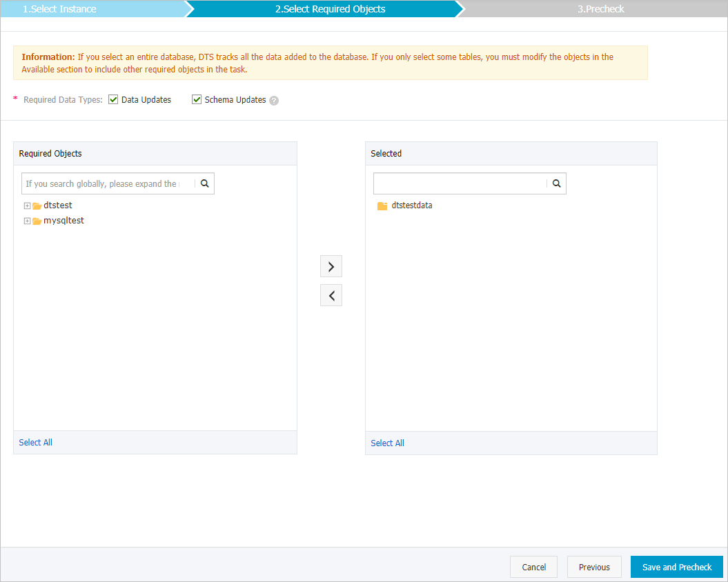Click the folder icon beside dtstestdata
The width and height of the screenshot is (728, 582).
[382, 205]
